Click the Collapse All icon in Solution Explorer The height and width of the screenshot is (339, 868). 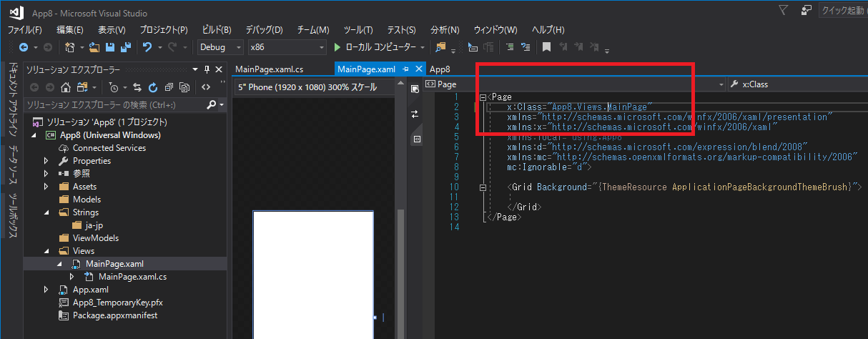click(x=169, y=87)
